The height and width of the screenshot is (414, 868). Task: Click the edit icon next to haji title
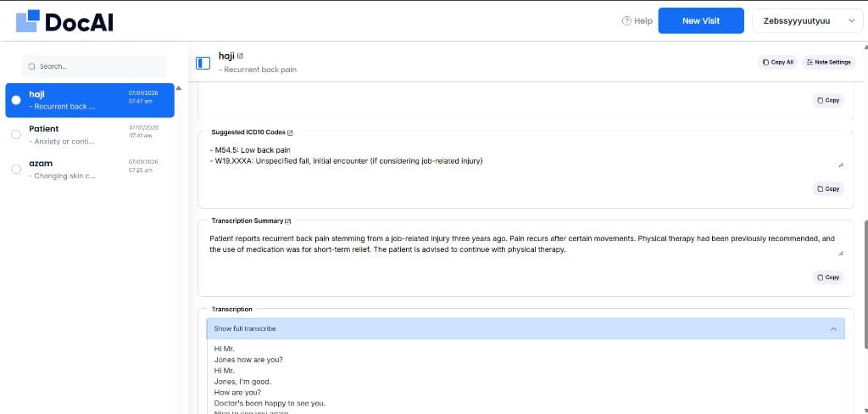click(x=240, y=55)
